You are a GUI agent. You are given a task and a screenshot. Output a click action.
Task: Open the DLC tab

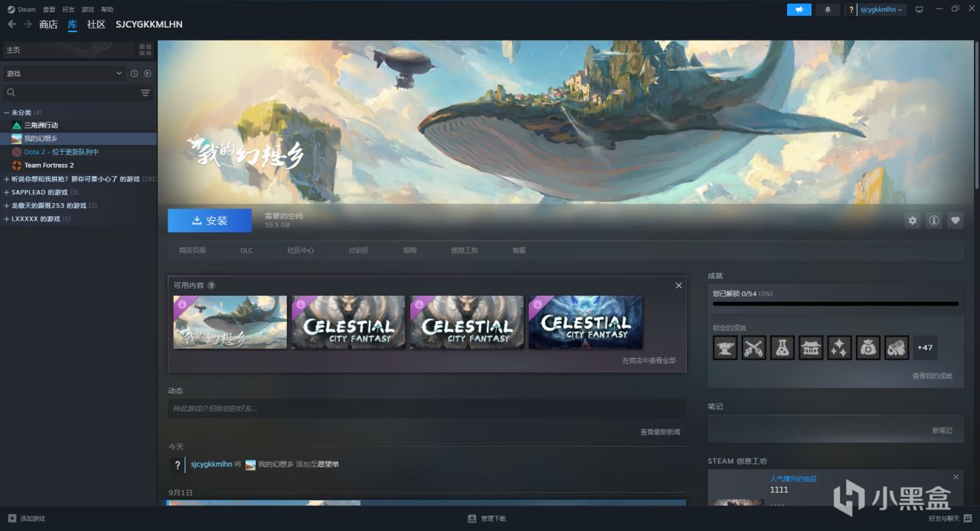247,251
